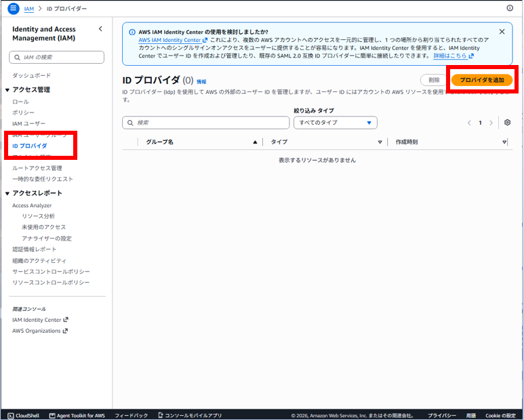
Task: Open 組織のアクティビティ in the sidebar
Action: pyautogui.click(x=39, y=260)
